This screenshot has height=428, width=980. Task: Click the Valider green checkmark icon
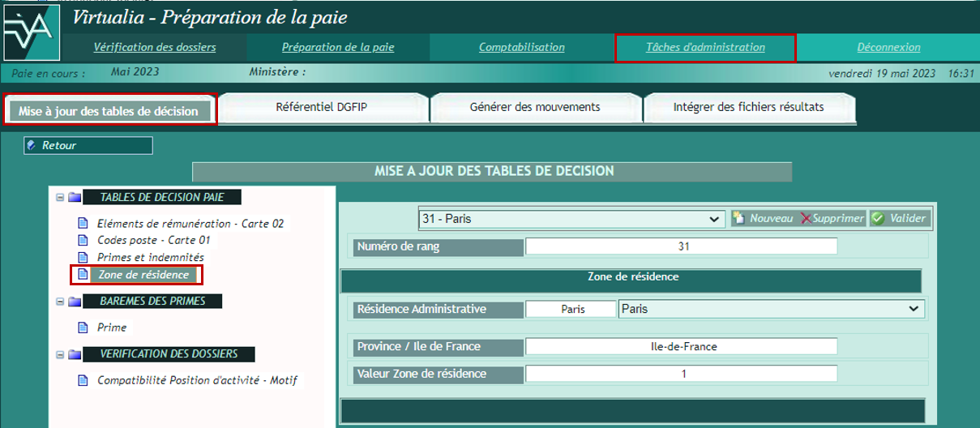coord(878,218)
